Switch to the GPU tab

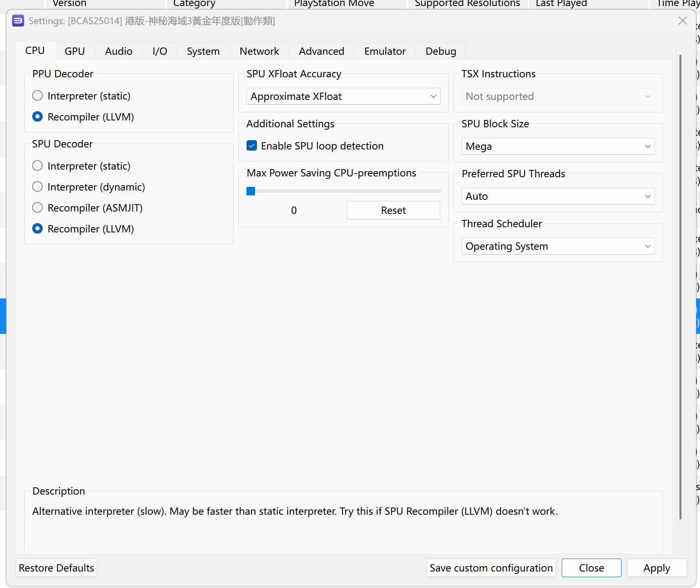coord(75,51)
